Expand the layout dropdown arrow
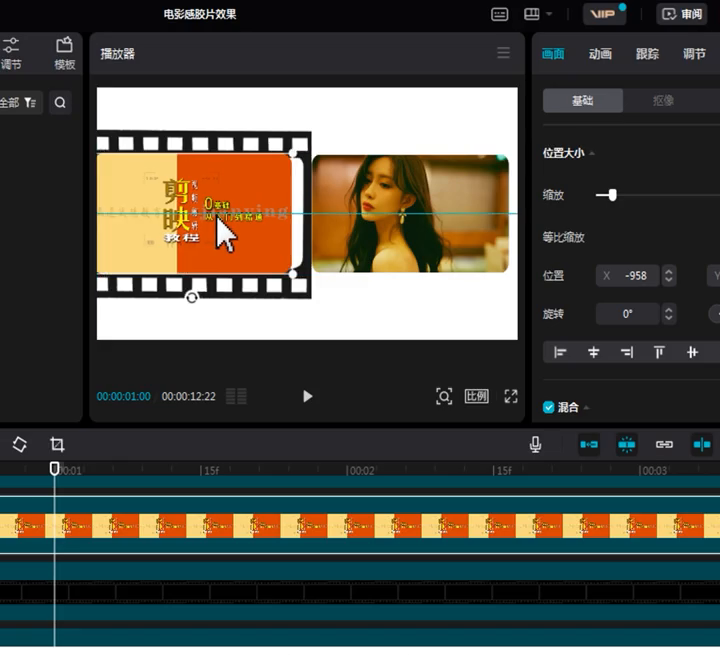Image resolution: width=720 pixels, height=655 pixels. pos(549,14)
